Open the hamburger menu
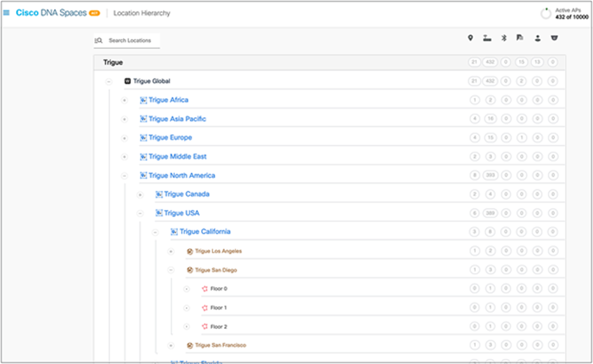This screenshot has width=593, height=364. click(6, 13)
